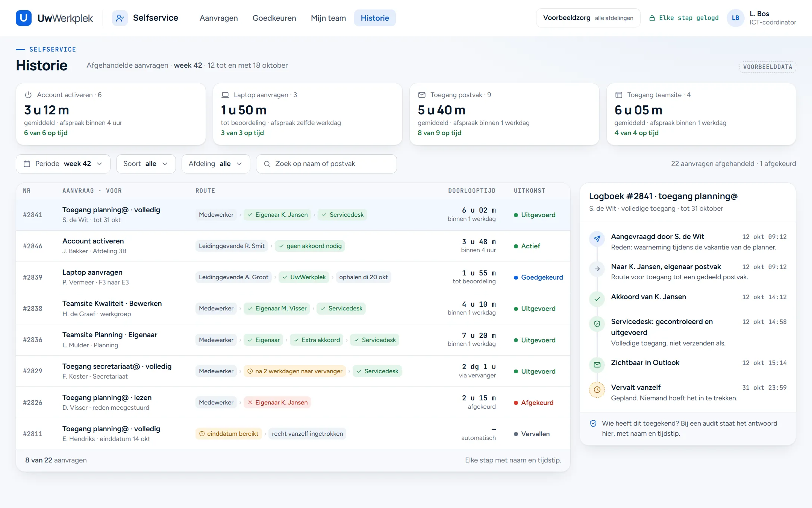Open the Periode week 42 dropdown
812x508 pixels.
[63, 164]
